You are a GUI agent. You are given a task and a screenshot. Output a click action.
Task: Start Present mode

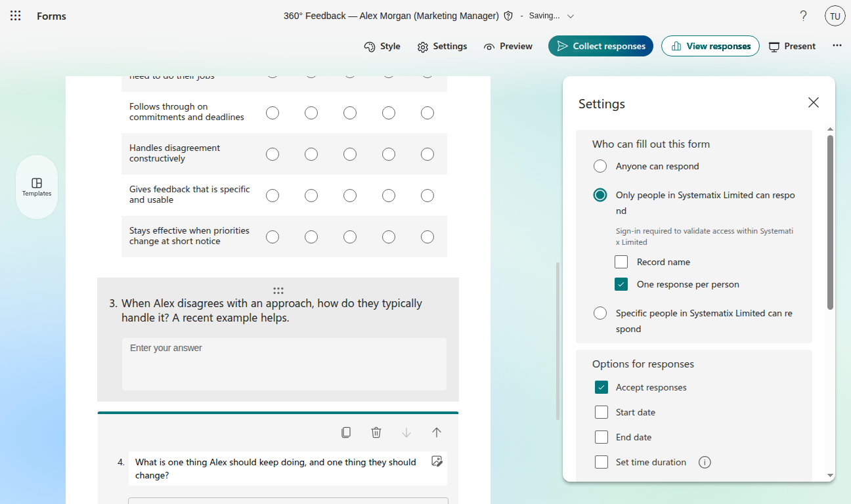tap(792, 47)
